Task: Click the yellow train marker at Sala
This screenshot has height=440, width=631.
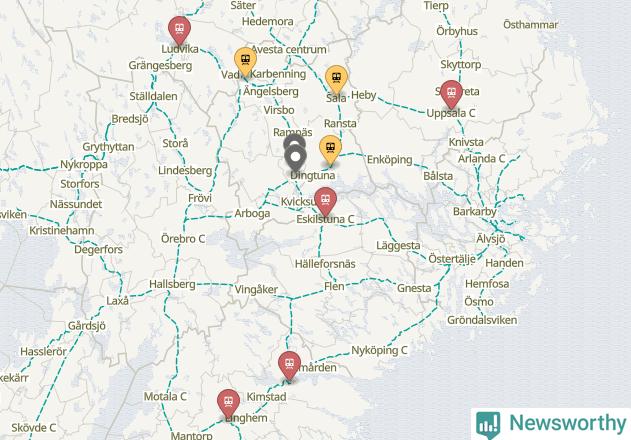Action: click(336, 78)
